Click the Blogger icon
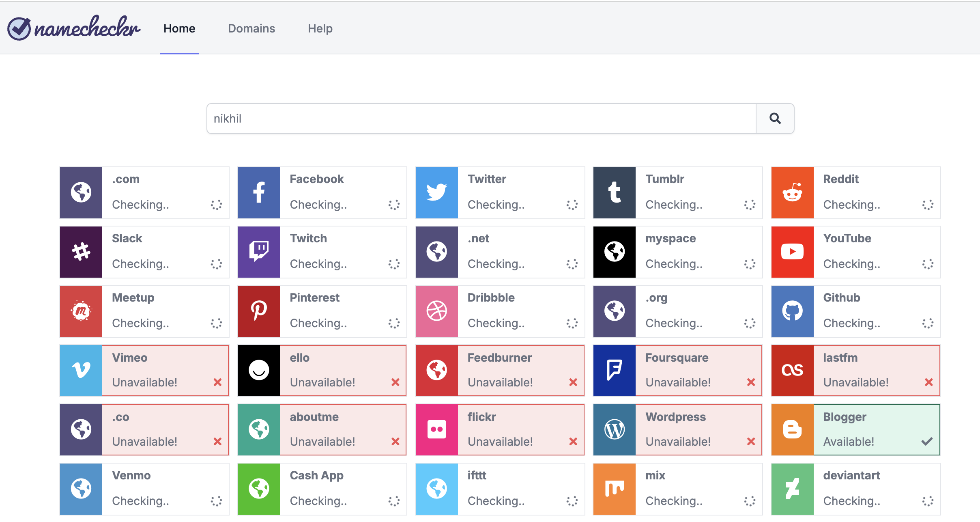This screenshot has width=980, height=522. coord(793,430)
